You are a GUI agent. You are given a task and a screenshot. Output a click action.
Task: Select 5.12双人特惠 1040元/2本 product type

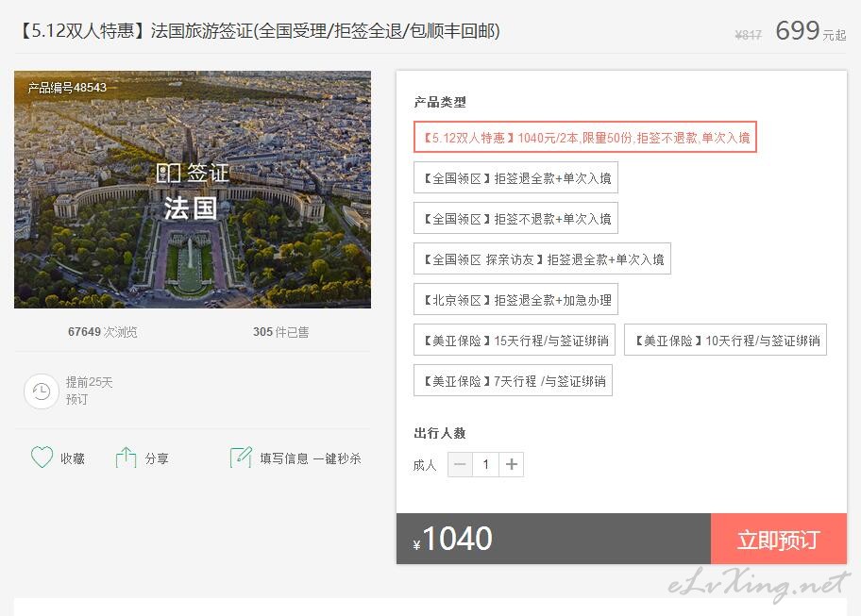tap(585, 137)
